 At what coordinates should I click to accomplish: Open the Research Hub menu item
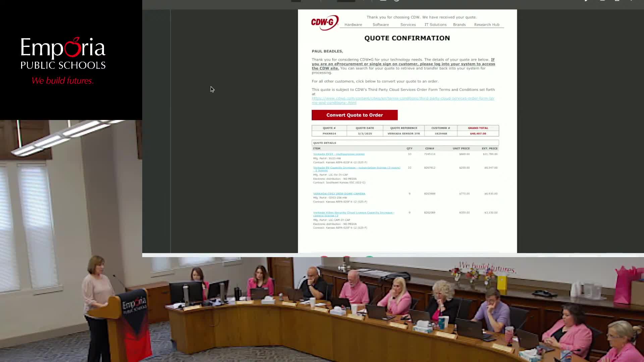487,24
